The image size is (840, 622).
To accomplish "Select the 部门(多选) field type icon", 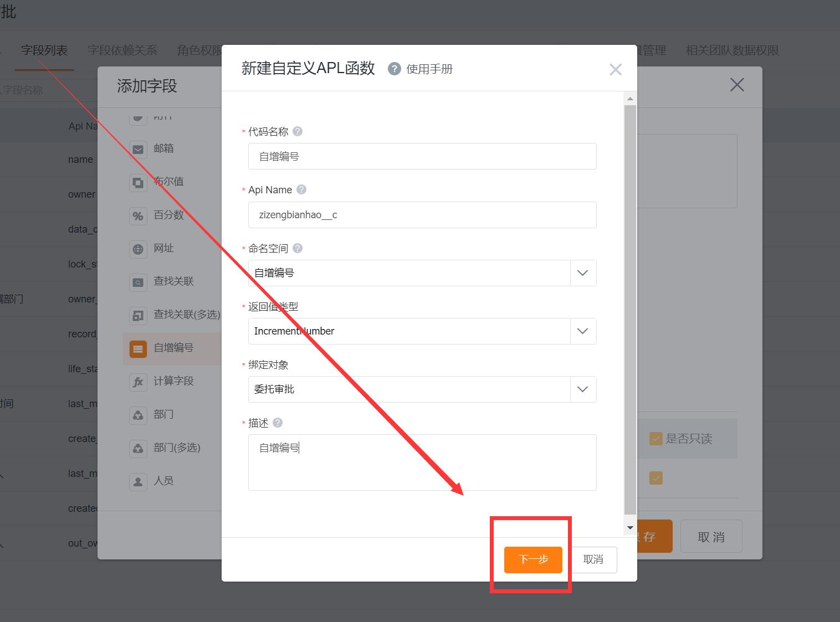I will (138, 448).
